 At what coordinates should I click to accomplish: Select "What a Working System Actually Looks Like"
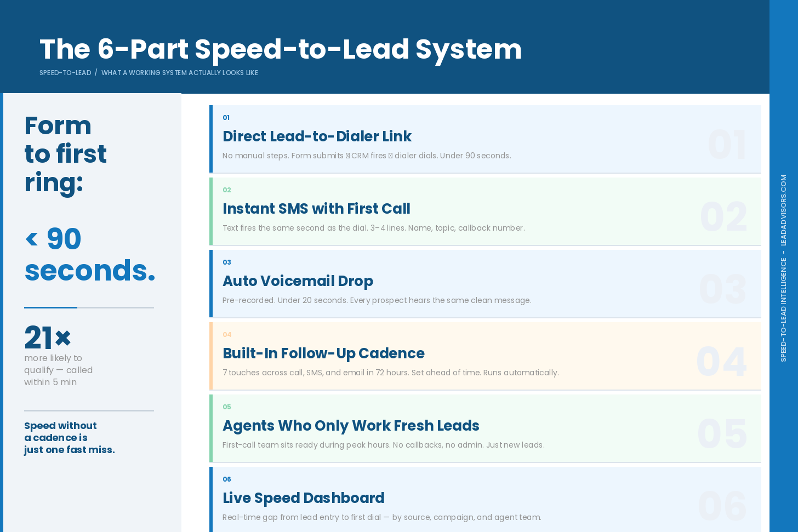180,72
